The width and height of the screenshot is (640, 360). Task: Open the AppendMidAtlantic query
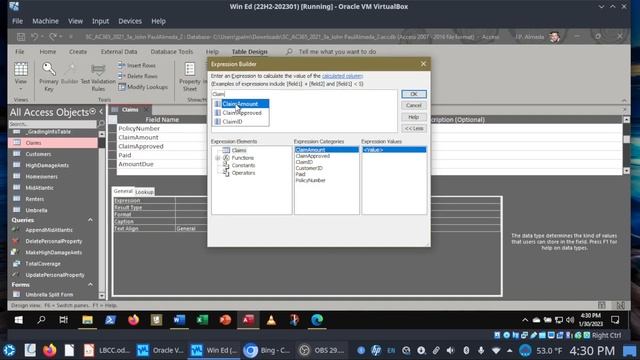[x=49, y=230]
